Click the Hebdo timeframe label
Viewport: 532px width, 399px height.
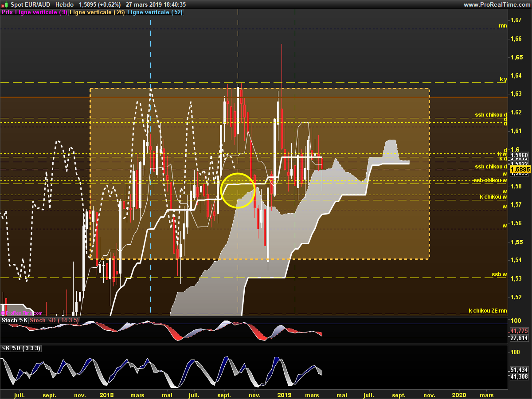point(64,4)
